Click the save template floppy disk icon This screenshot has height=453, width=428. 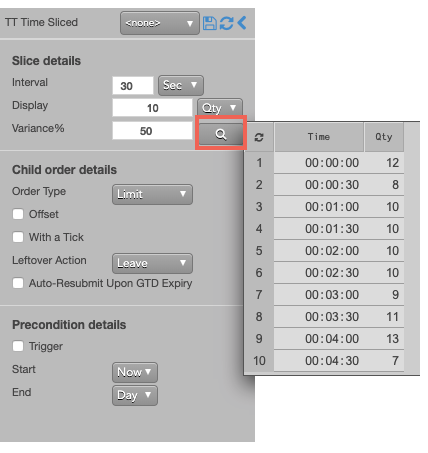[x=210, y=23]
